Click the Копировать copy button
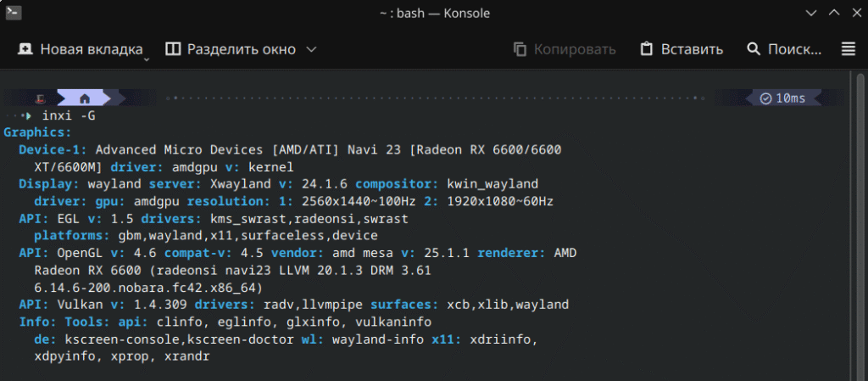The height and width of the screenshot is (381, 868). pyautogui.click(x=564, y=49)
